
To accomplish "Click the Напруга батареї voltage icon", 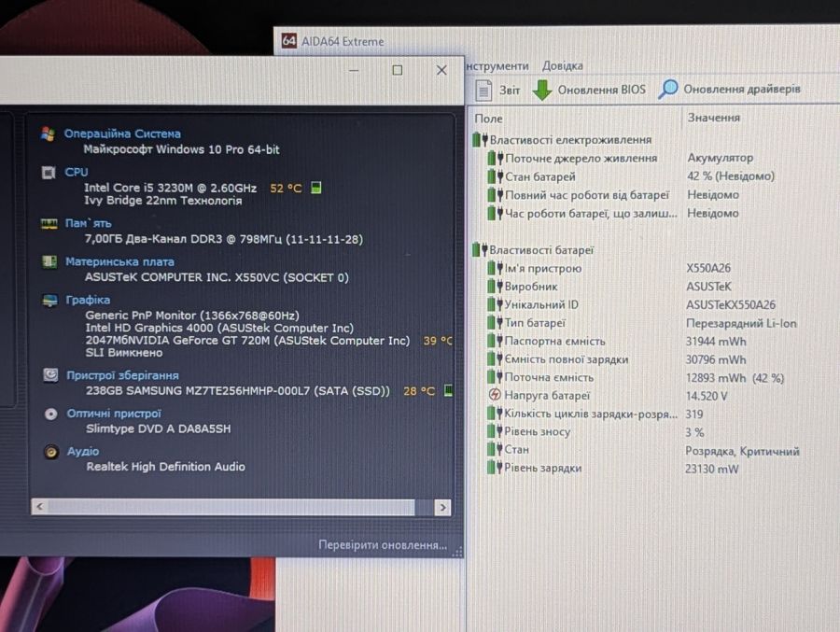I will click(x=495, y=395).
